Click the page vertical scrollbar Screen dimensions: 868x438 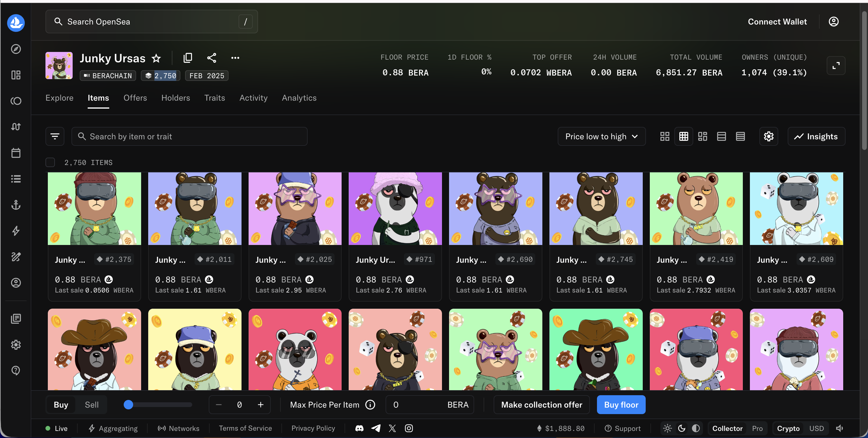click(864, 81)
